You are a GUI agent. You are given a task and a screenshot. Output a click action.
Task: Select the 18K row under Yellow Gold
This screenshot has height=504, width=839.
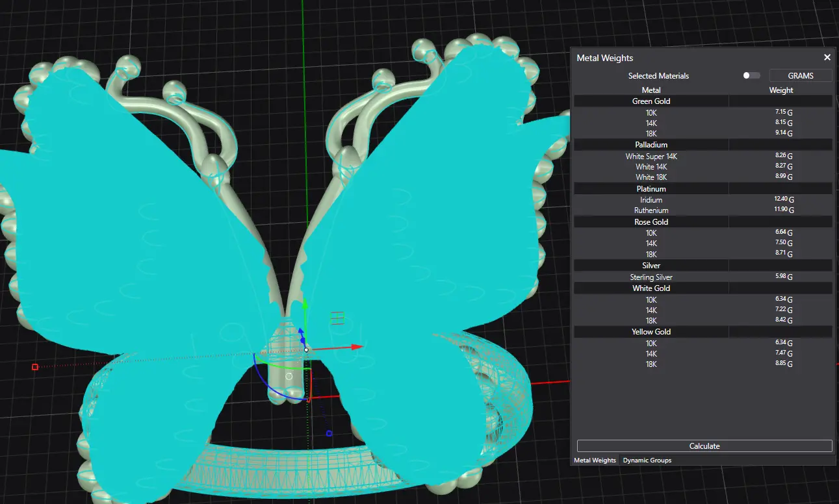[703, 364]
